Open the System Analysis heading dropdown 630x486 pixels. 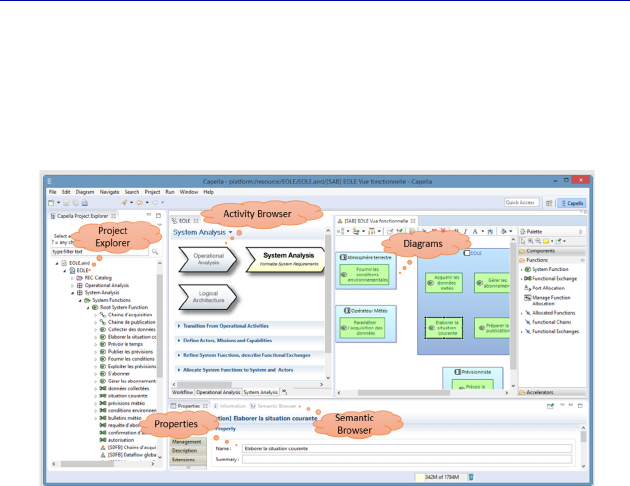click(230, 233)
